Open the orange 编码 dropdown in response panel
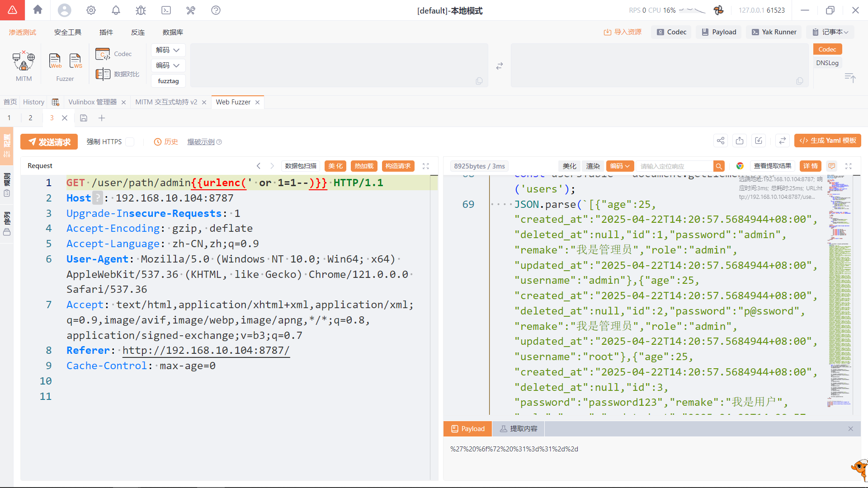The height and width of the screenshot is (488, 868). [x=620, y=166]
